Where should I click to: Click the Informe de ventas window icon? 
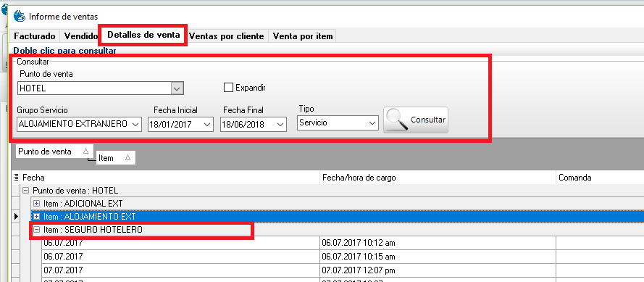coord(20,16)
